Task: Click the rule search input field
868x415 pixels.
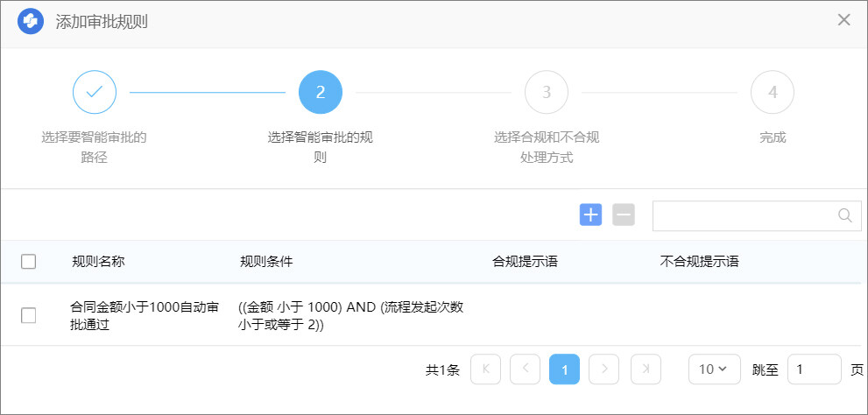Action: 745,215
